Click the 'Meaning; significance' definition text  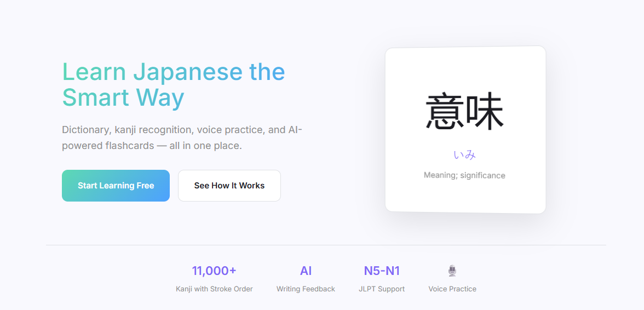pos(464,175)
